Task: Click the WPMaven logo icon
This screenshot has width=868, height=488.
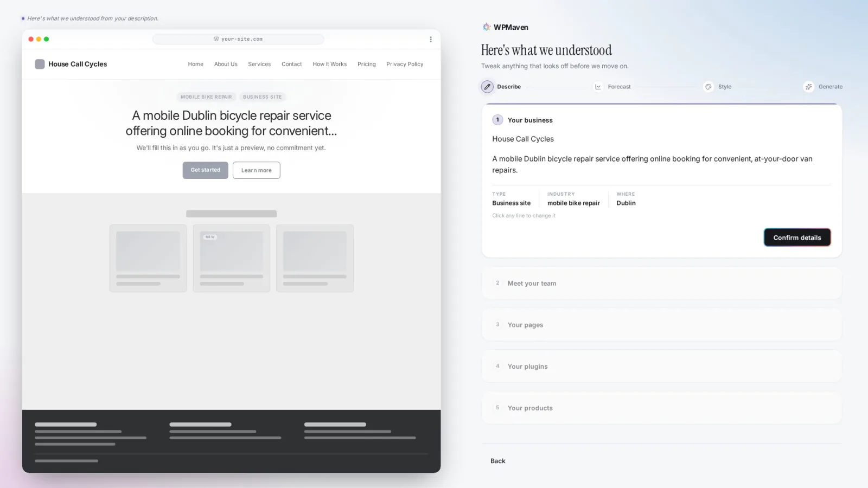Action: [x=487, y=27]
